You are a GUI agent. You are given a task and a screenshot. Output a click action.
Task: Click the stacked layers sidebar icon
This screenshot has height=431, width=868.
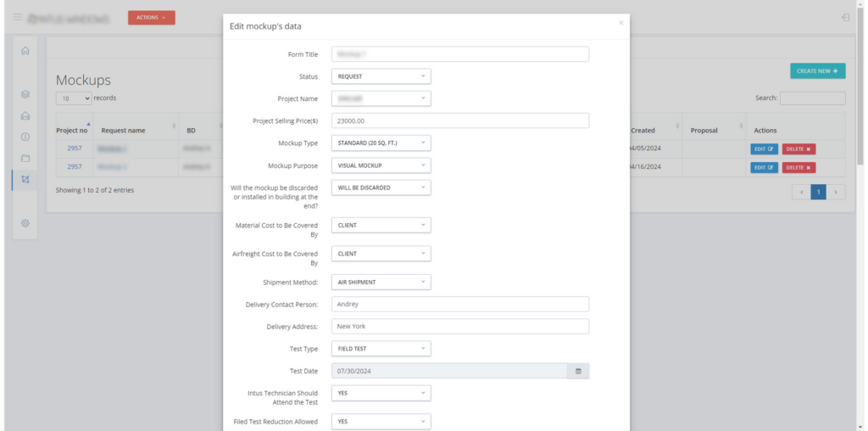25,94
